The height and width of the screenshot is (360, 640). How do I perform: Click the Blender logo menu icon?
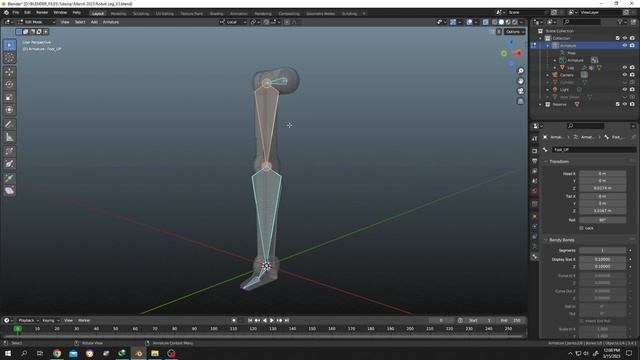pos(6,13)
